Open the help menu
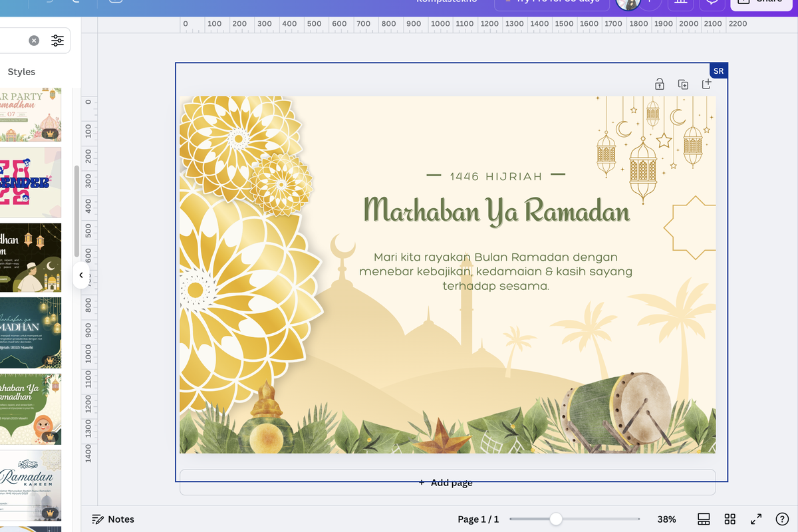798x532 pixels. [782, 519]
